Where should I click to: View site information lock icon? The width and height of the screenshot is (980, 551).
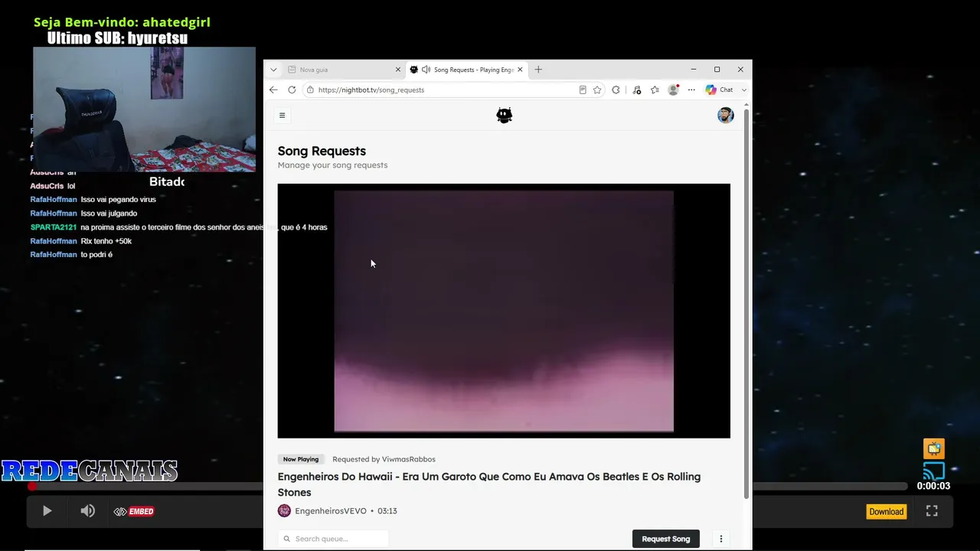310,90
